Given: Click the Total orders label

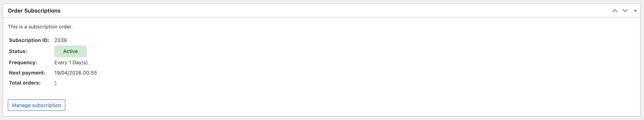Looking at the screenshot, I should (25, 83).
